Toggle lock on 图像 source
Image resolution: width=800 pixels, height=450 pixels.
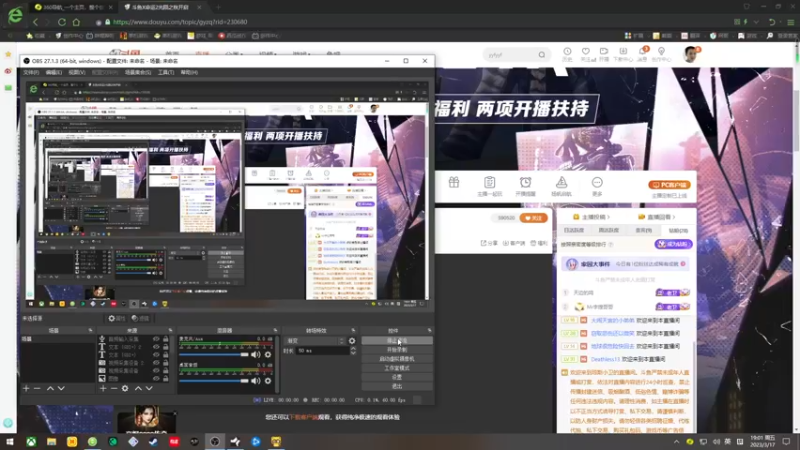pyautogui.click(x=165, y=379)
